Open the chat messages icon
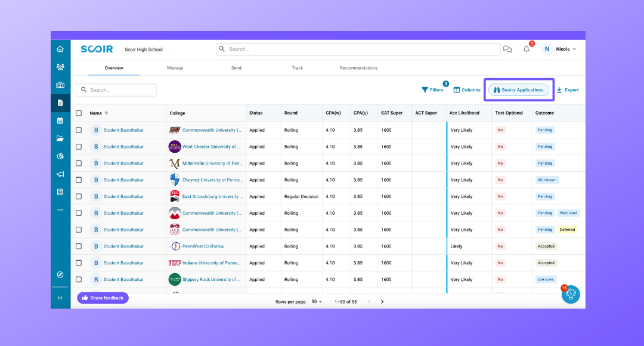The height and width of the screenshot is (346, 644). (x=507, y=50)
